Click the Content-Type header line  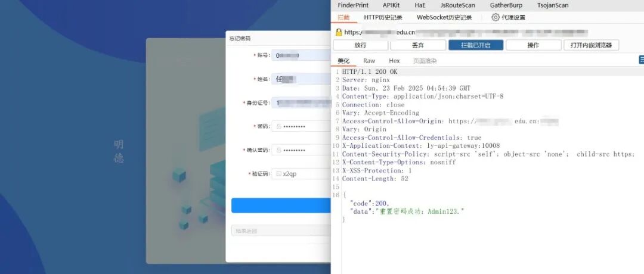(423, 96)
